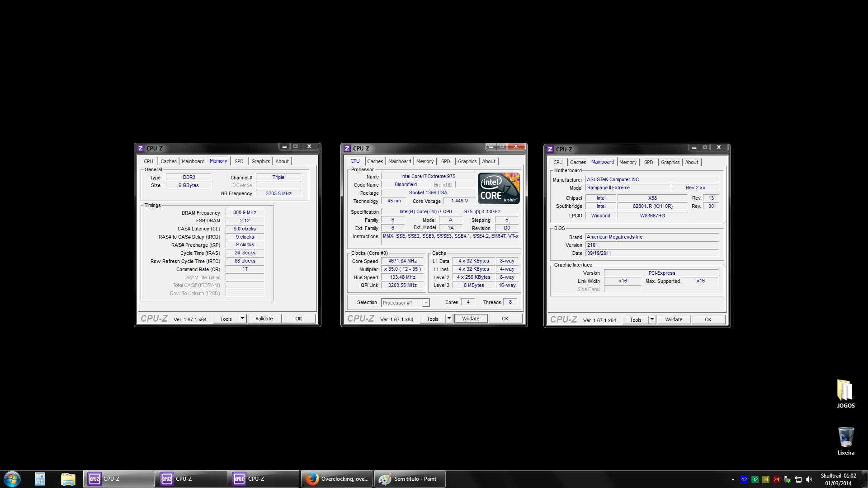Click the W83667HG LPCIO field
This screenshot has width=868, height=488.
tap(652, 216)
